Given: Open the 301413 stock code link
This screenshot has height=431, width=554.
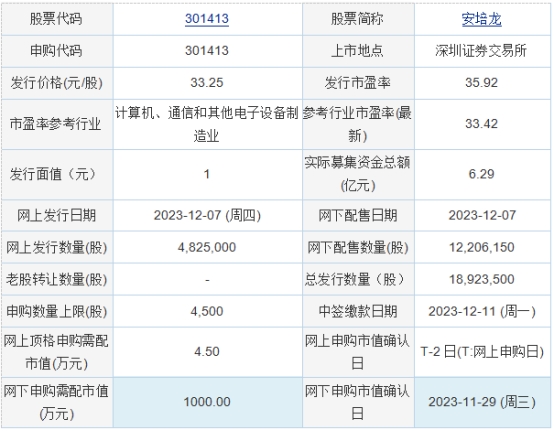Looking at the screenshot, I should pyautogui.click(x=207, y=19).
